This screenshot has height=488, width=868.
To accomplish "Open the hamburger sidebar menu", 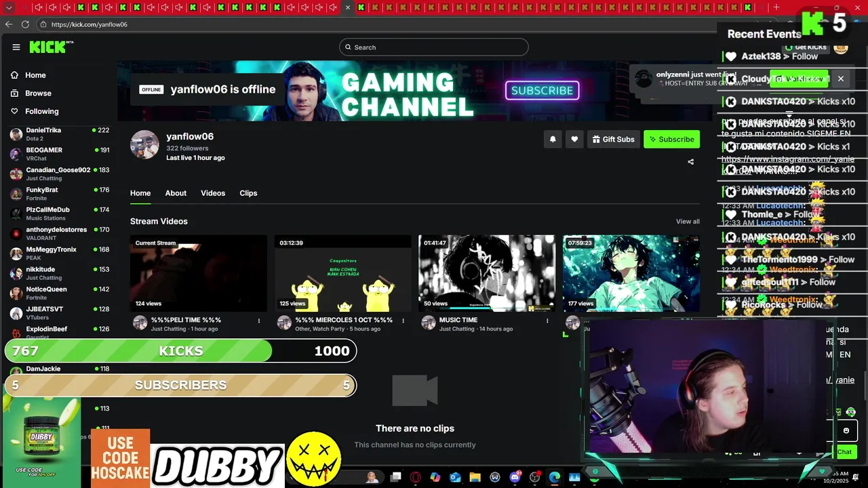I will (16, 47).
